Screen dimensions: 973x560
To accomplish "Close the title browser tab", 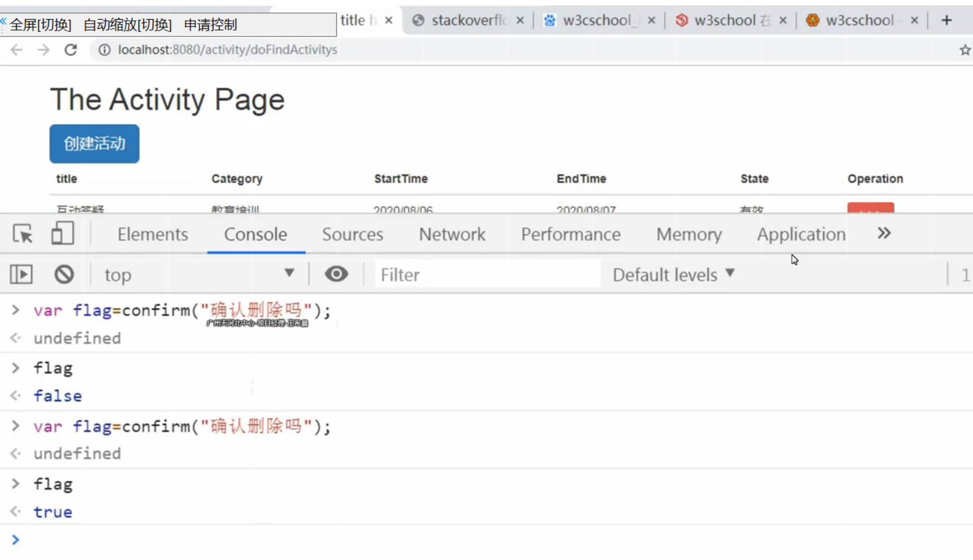I will click(388, 20).
